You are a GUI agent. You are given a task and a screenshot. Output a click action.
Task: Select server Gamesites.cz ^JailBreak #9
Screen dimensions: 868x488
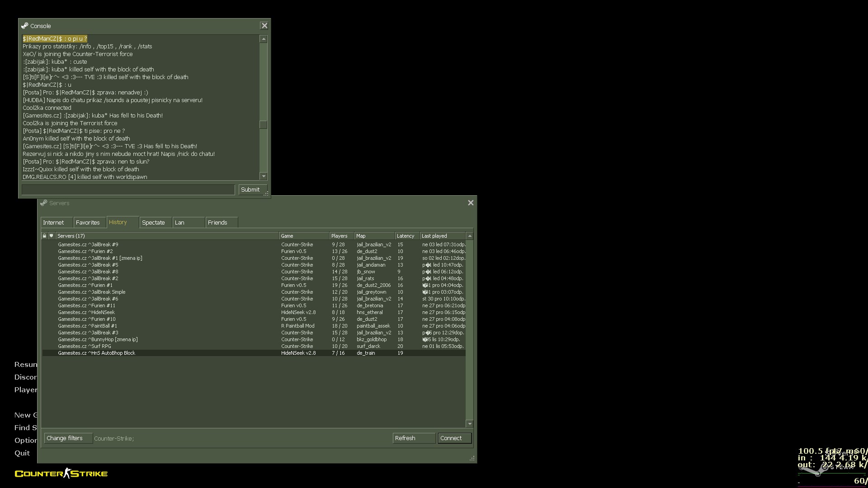point(254,244)
